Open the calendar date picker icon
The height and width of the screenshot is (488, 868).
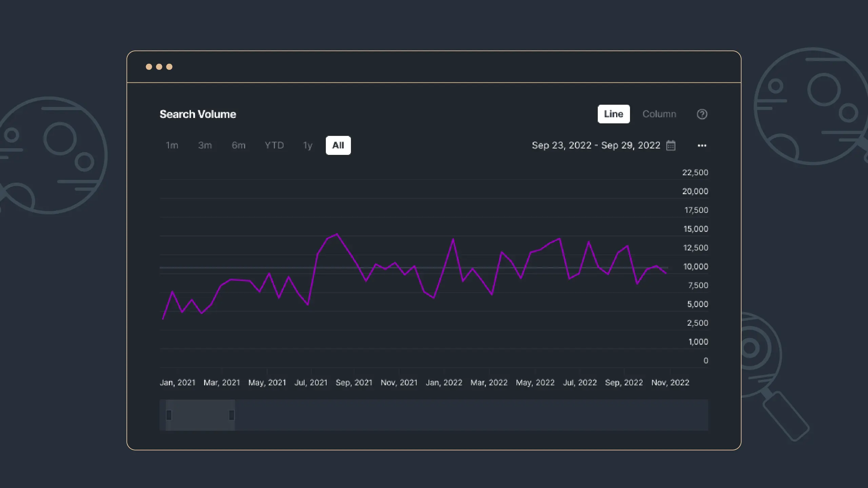(671, 145)
